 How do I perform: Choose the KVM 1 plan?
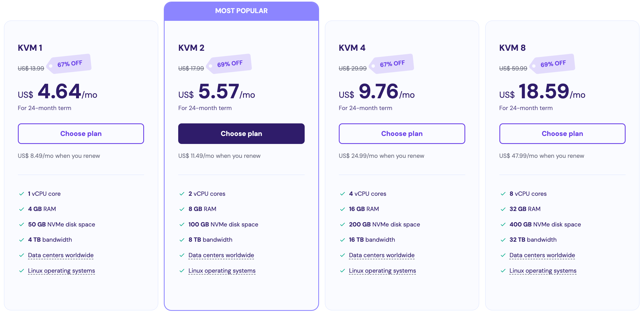81,134
